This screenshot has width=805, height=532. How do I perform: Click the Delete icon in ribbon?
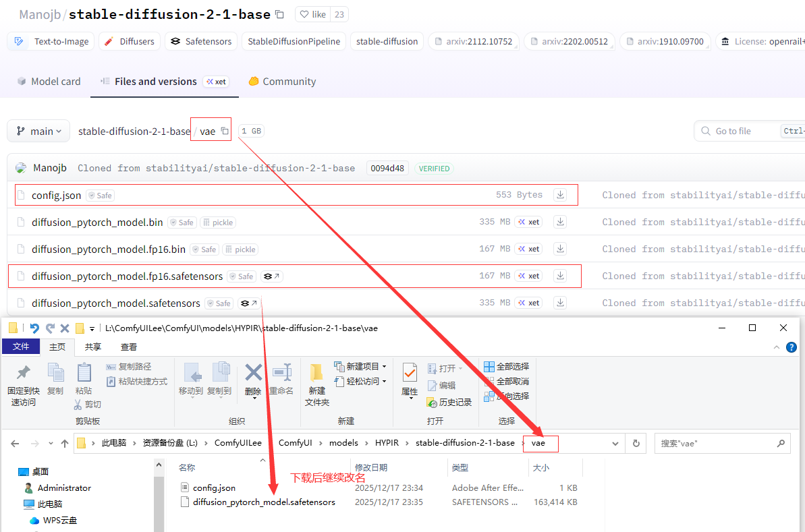tap(253, 379)
